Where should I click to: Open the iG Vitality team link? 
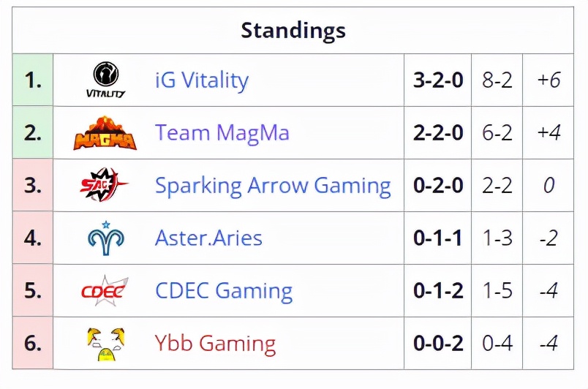(x=202, y=80)
